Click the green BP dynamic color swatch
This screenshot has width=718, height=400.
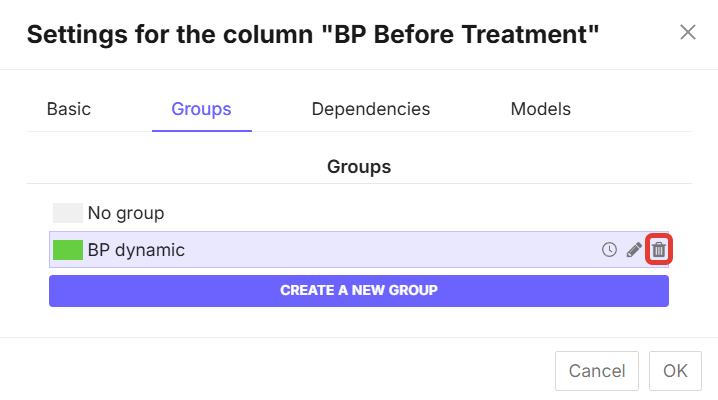pos(67,250)
